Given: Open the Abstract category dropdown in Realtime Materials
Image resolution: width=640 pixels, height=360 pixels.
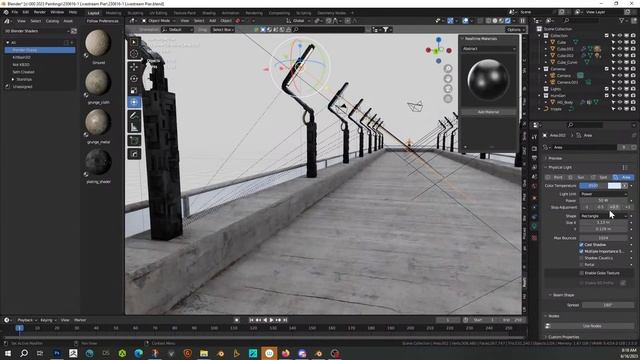Looking at the screenshot, I should coord(489,49).
